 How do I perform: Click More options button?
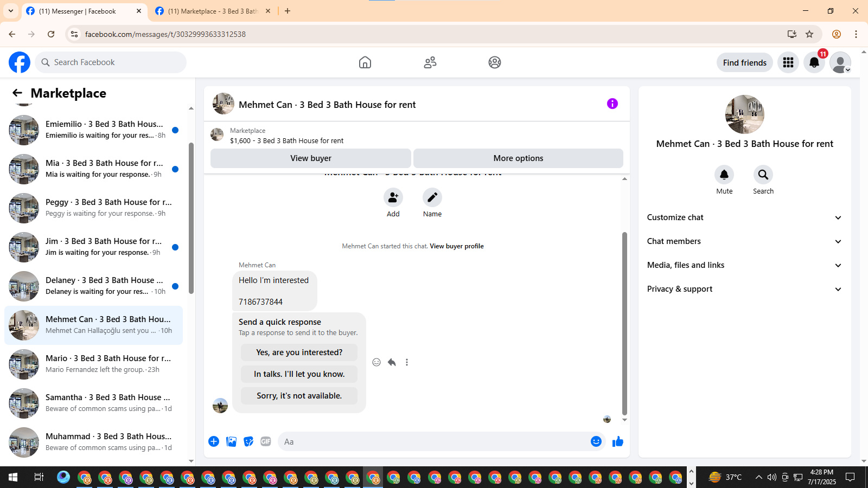coord(518,158)
